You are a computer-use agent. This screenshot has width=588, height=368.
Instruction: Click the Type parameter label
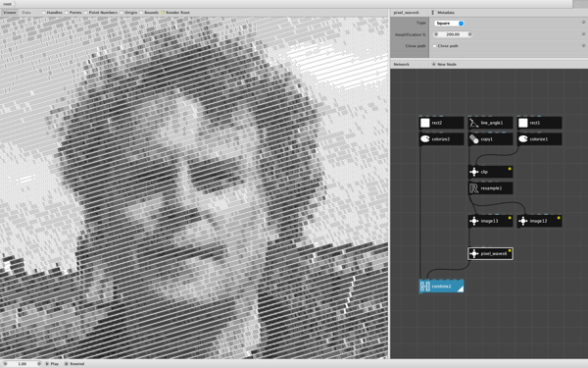point(421,23)
